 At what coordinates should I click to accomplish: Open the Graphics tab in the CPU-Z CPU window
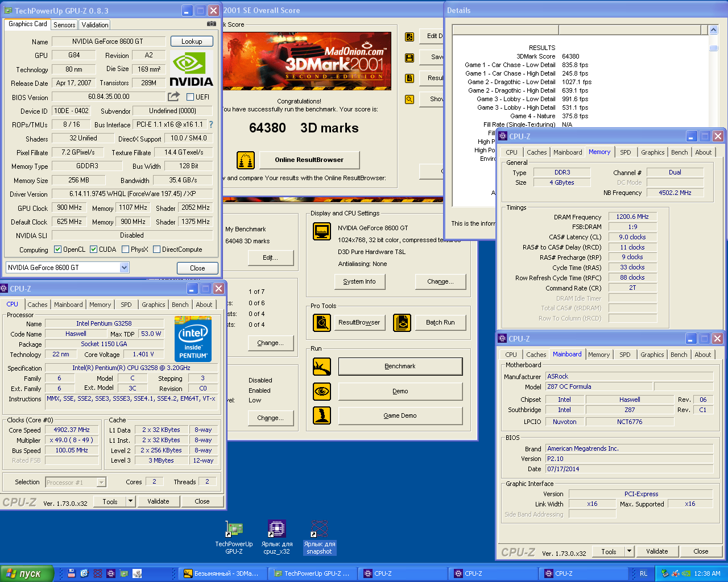coord(154,305)
